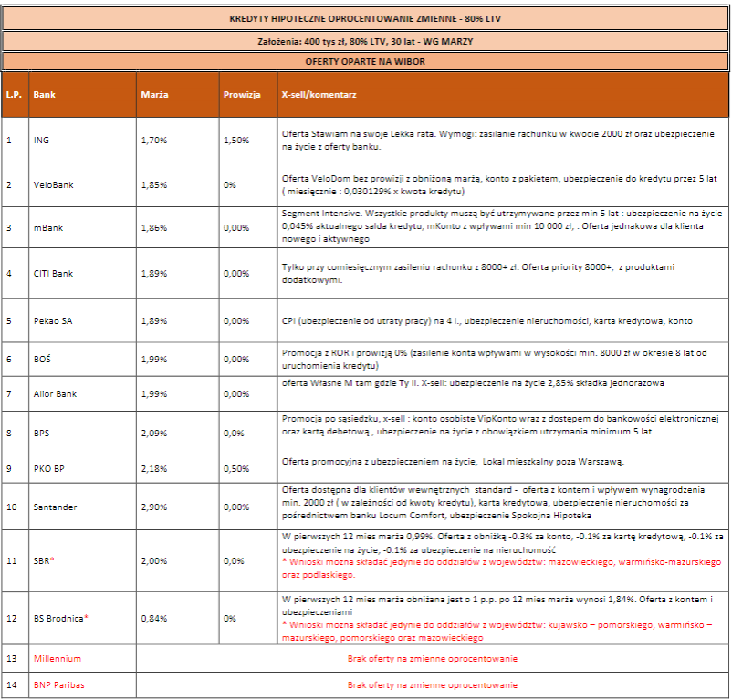
Task: Select the Alior Bank name cell
Action: [53, 393]
